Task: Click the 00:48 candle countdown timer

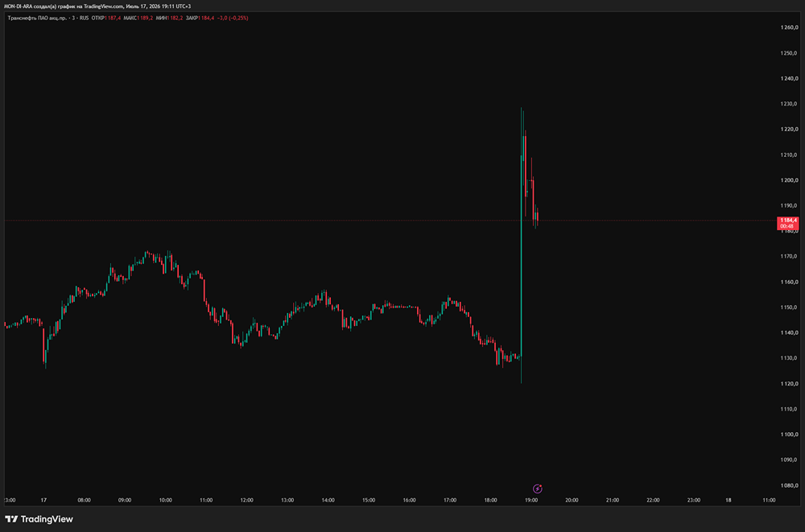Action: click(x=786, y=226)
